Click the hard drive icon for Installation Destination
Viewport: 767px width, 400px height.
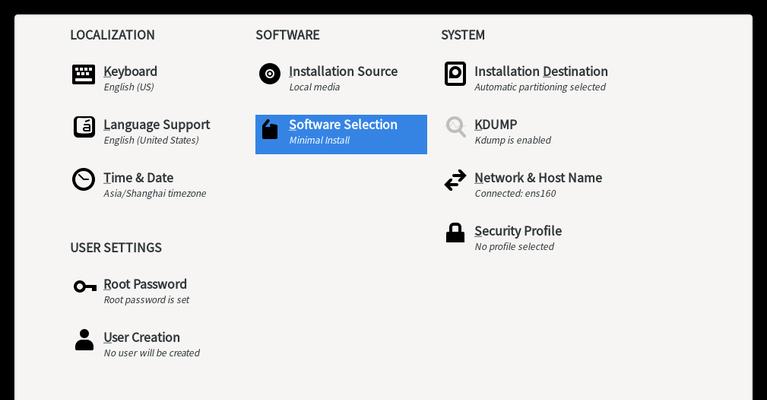pos(455,74)
